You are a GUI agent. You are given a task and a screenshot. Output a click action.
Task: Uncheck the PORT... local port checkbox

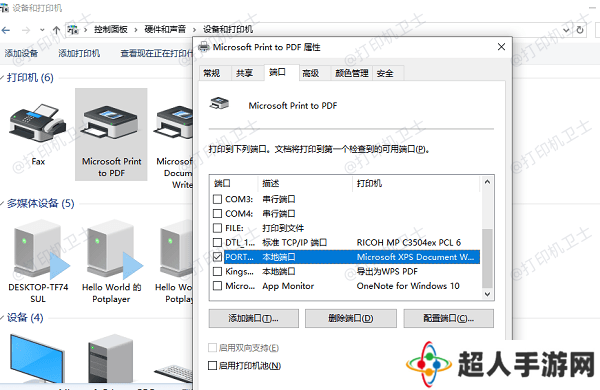(217, 257)
